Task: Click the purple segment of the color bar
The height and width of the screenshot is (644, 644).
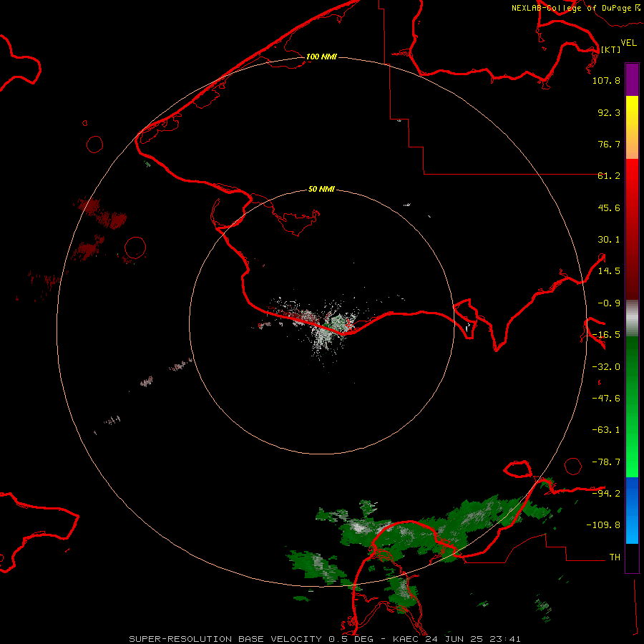Action: [632, 79]
